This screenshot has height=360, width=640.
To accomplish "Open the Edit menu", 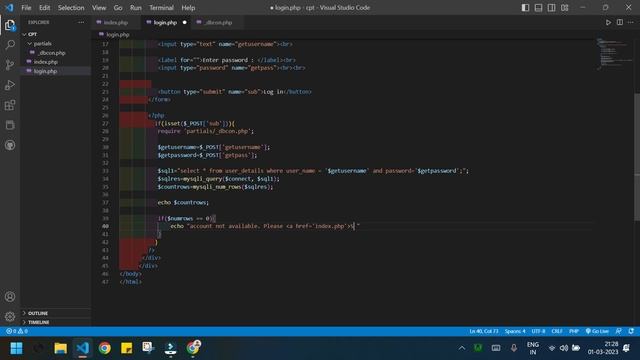I will click(x=44, y=8).
